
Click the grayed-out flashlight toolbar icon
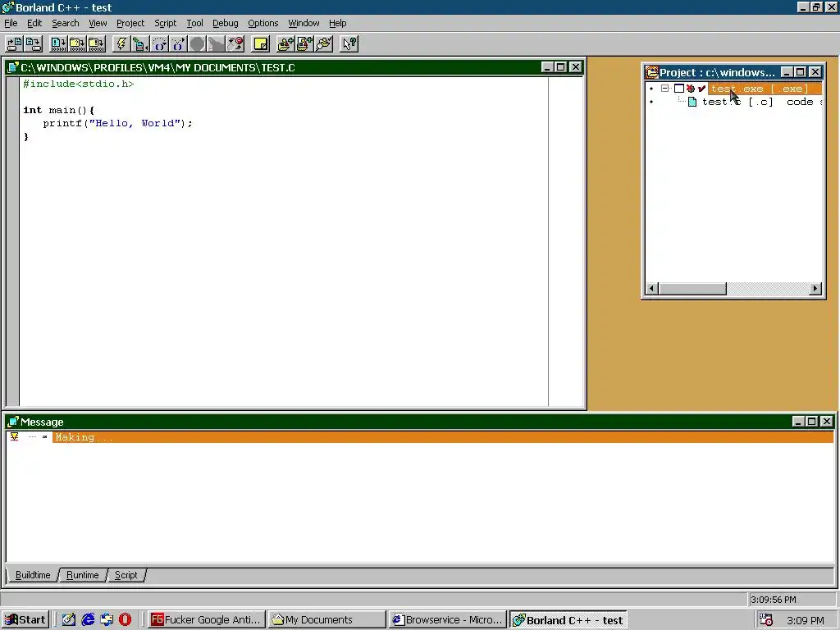(216, 44)
